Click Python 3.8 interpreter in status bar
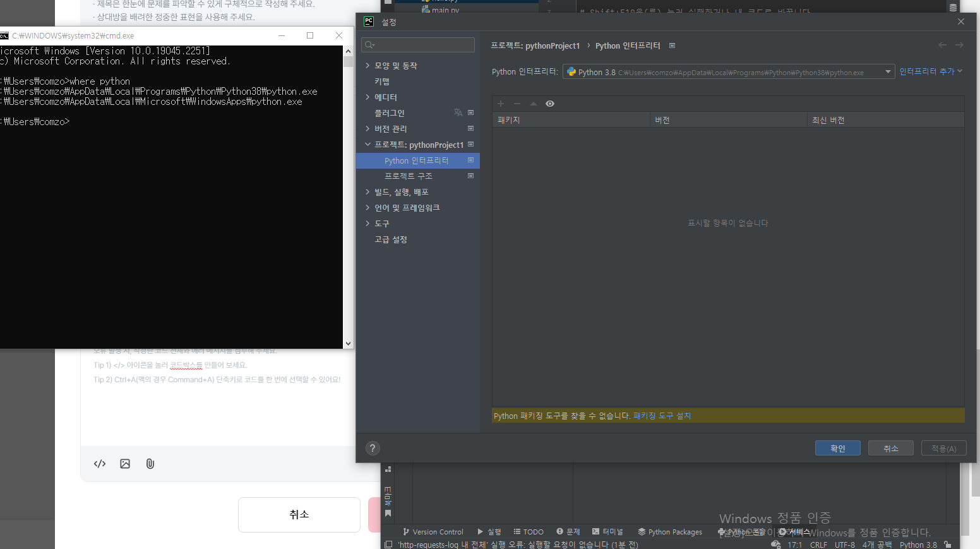 (918, 545)
